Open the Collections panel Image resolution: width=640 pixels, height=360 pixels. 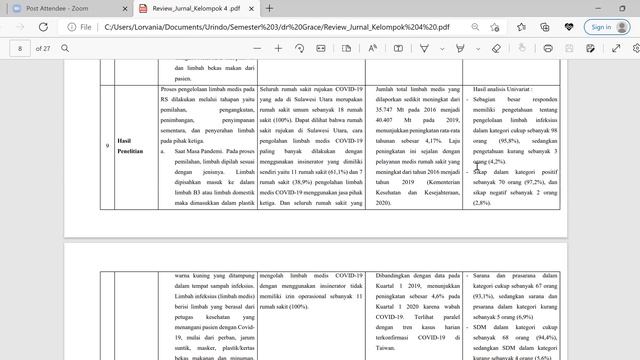tap(544, 27)
